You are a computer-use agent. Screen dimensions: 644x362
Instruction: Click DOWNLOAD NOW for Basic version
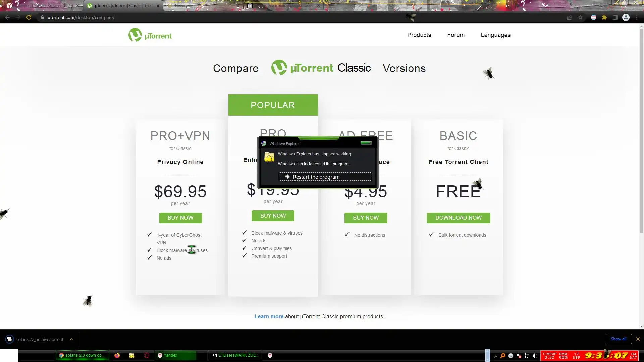[x=458, y=218]
